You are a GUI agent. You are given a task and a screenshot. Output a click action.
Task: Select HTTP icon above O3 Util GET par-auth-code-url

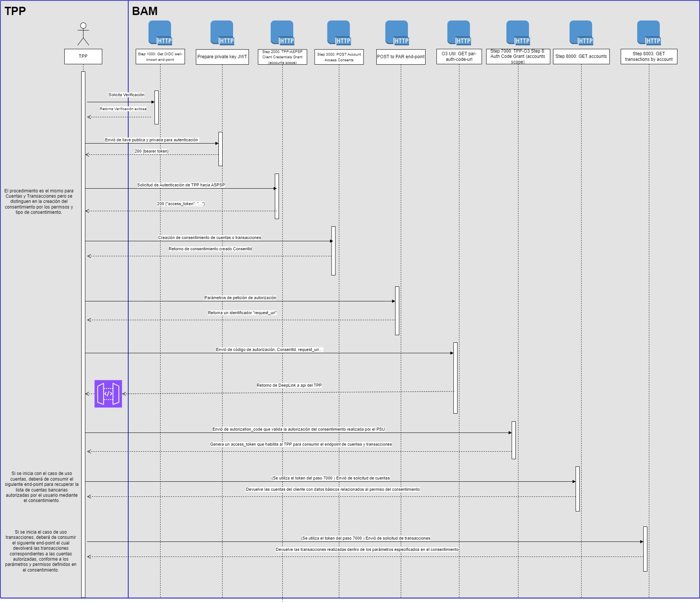[x=459, y=33]
